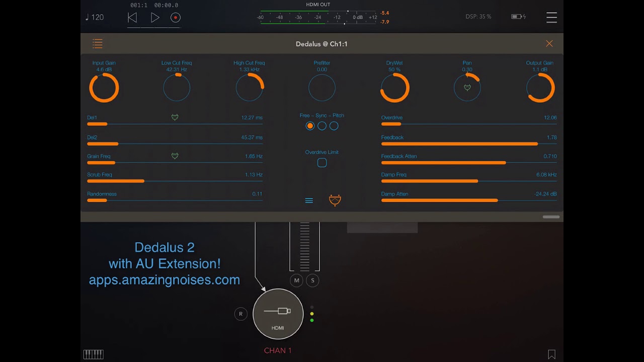This screenshot has height=362, width=644.
Task: Click the orange modulation icon at panel bottom
Action: (335, 200)
